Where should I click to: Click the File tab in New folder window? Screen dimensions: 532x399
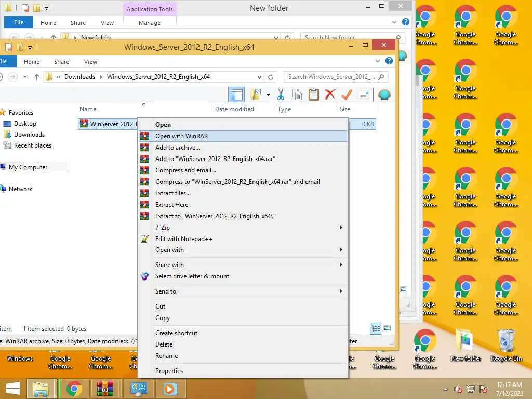tap(19, 22)
